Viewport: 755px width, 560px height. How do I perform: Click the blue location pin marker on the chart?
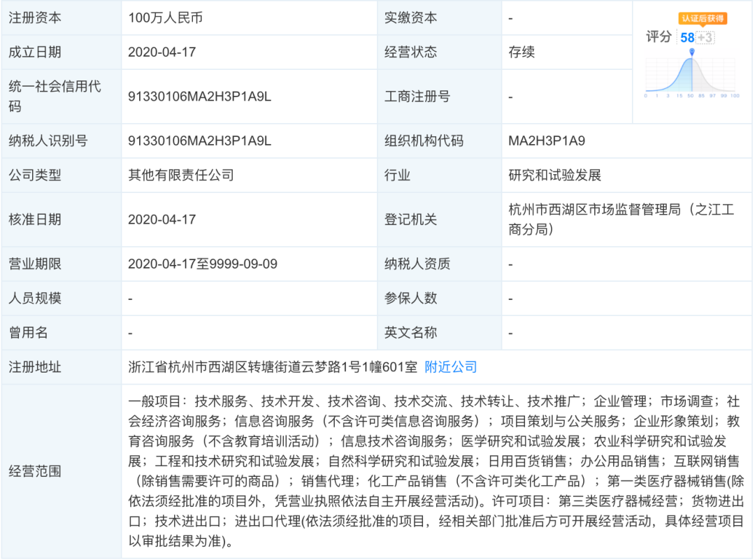tap(692, 52)
